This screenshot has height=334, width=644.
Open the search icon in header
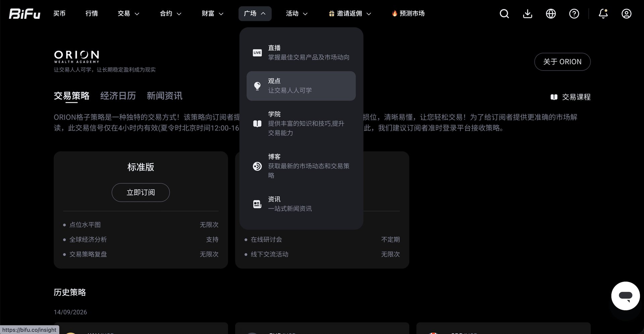point(504,14)
